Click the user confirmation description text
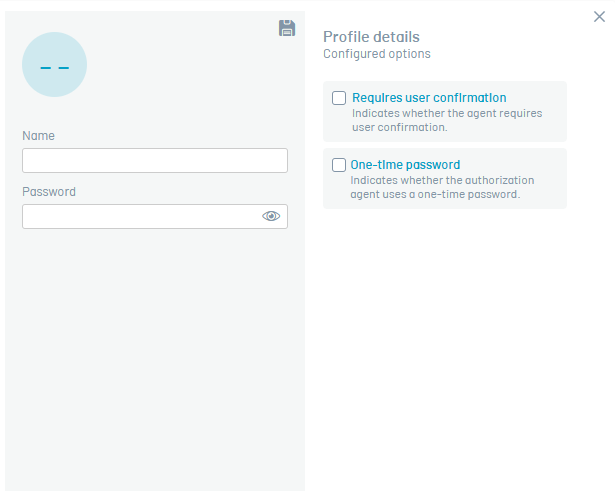 coord(446,120)
